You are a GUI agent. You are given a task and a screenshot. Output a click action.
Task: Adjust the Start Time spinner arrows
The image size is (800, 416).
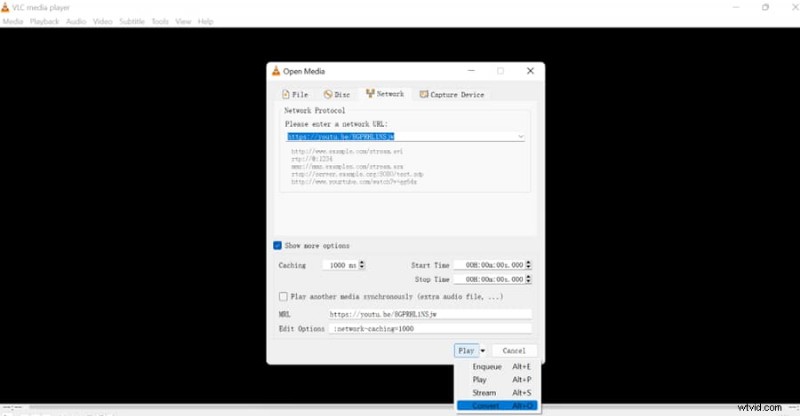coord(529,265)
